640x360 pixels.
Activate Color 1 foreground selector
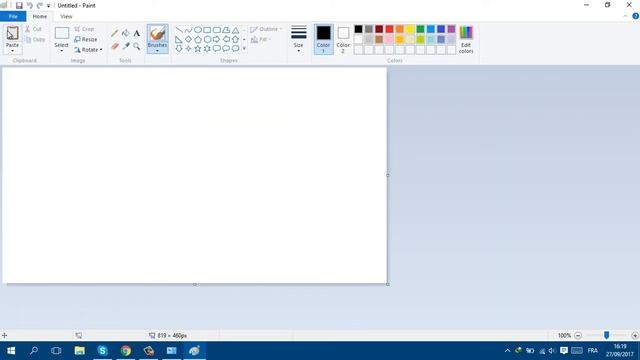click(323, 39)
